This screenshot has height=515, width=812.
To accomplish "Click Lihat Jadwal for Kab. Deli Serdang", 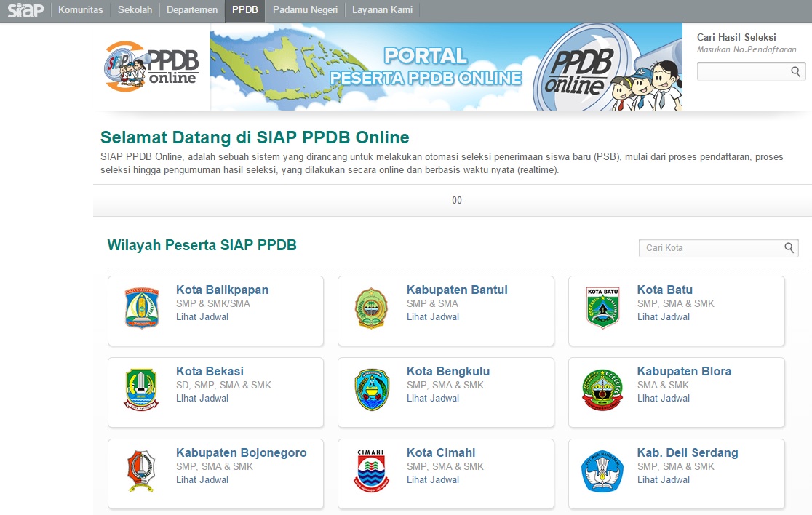I will 664,479.
